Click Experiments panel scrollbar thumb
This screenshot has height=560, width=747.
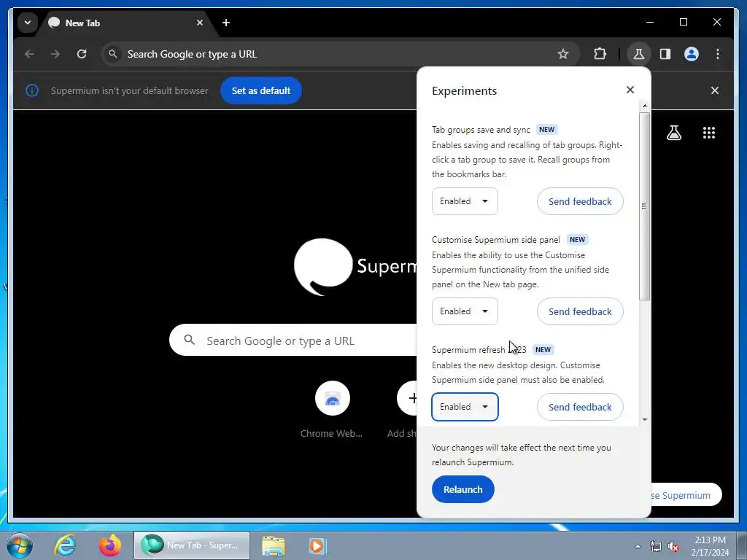point(644,206)
